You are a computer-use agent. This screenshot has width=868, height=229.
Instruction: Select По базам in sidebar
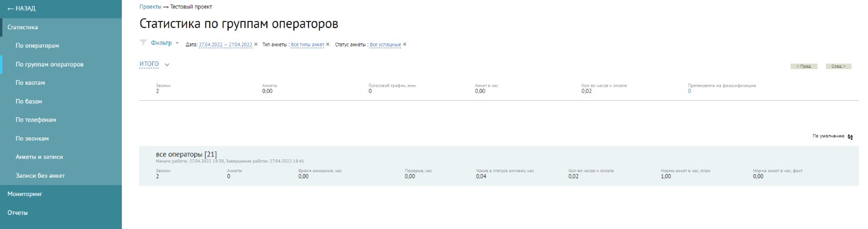click(61, 101)
